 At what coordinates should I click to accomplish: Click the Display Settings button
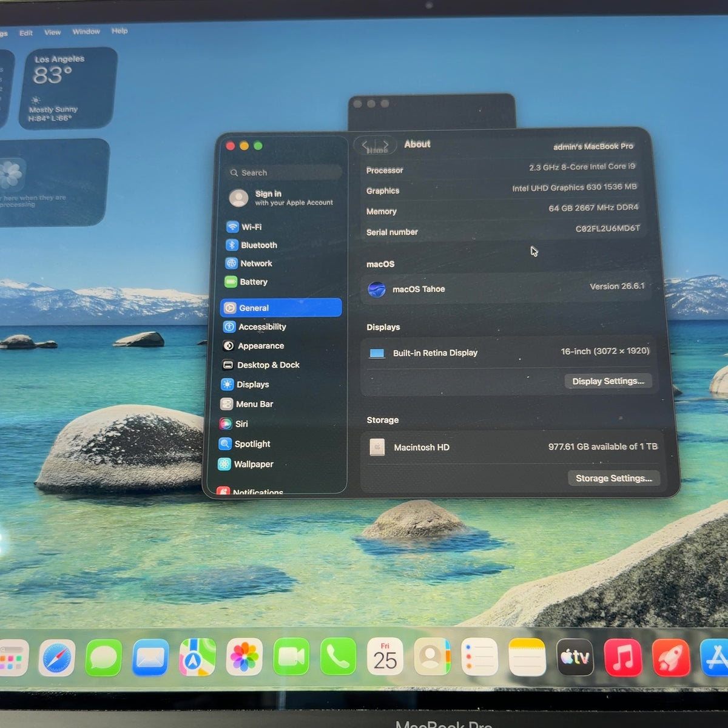point(608,381)
